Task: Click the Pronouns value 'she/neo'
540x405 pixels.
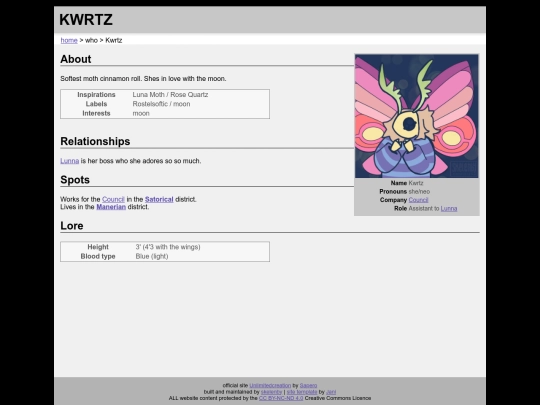Action: pos(419,191)
